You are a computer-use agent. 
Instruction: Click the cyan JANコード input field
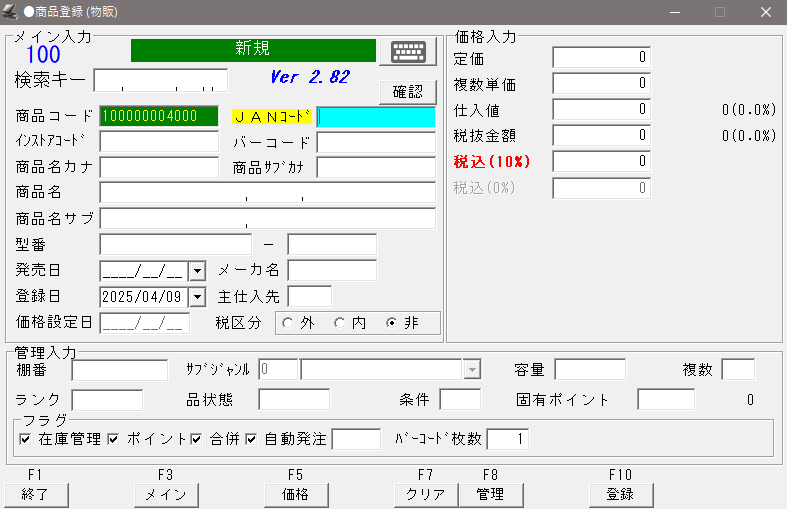[x=377, y=116]
